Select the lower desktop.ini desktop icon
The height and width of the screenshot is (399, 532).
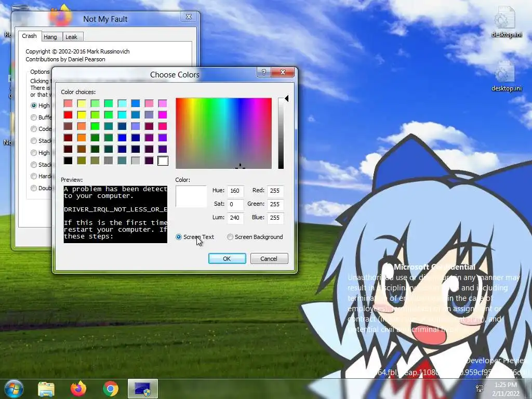point(506,76)
